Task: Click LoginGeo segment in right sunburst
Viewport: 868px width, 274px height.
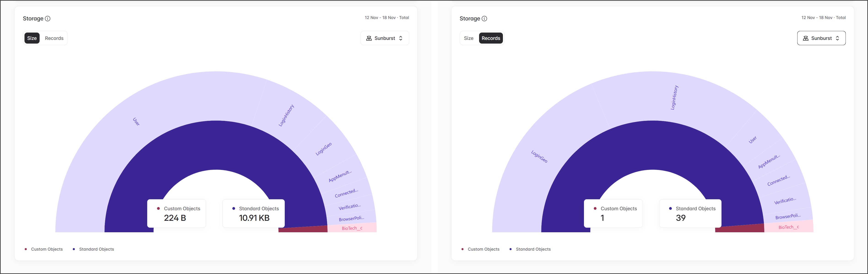Action: 539,156
